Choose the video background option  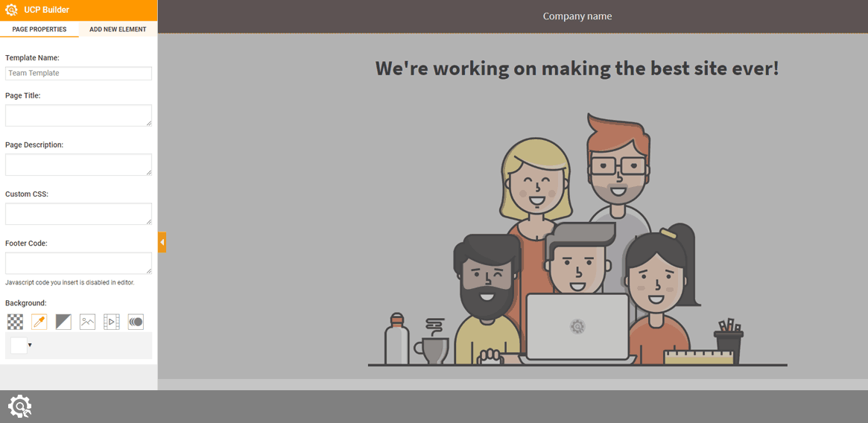click(x=112, y=322)
